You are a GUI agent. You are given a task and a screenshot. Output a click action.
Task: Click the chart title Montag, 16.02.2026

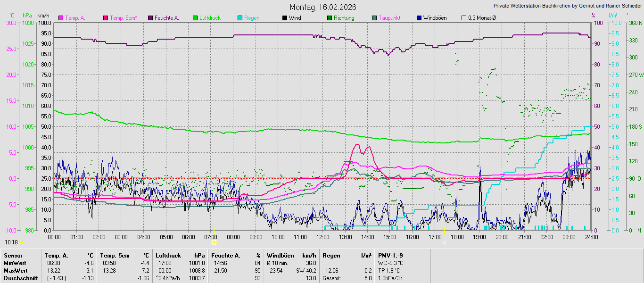(x=323, y=7)
